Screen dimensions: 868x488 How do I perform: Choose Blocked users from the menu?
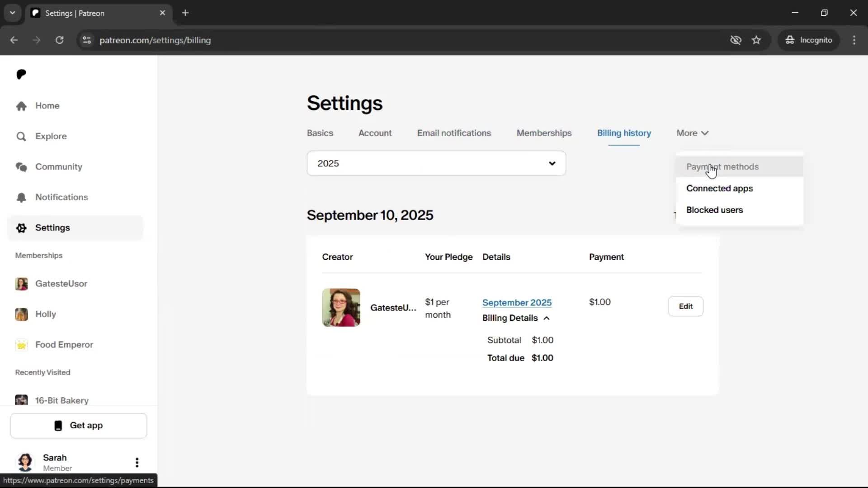[x=740, y=210]
